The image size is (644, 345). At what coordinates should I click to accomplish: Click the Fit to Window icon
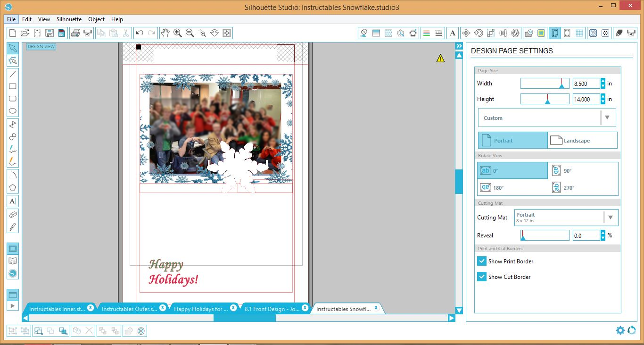tap(227, 33)
